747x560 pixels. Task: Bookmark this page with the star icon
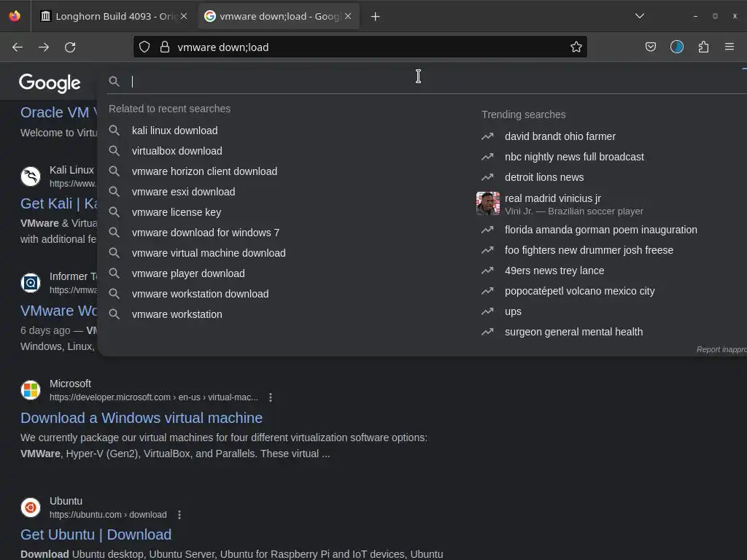coord(576,47)
